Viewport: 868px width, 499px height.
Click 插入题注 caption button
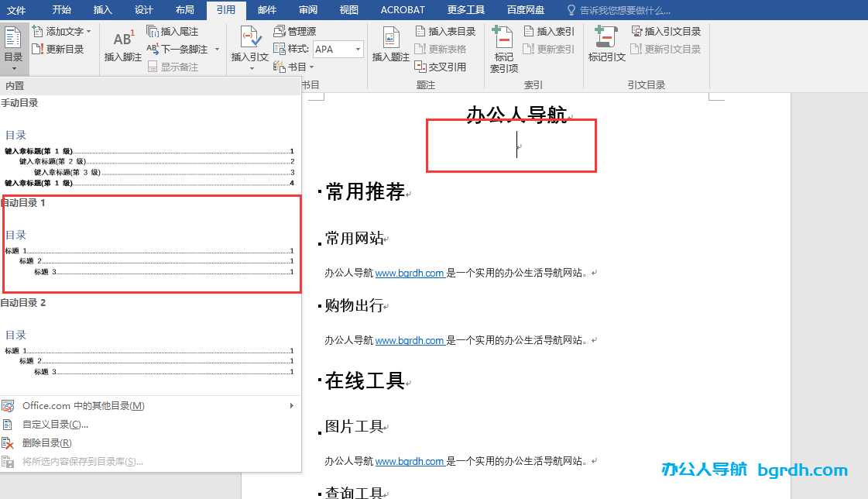coord(391,44)
